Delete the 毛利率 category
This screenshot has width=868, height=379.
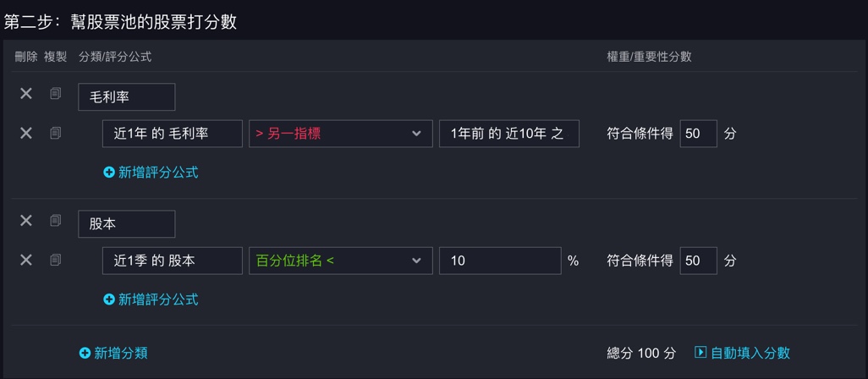(26, 93)
